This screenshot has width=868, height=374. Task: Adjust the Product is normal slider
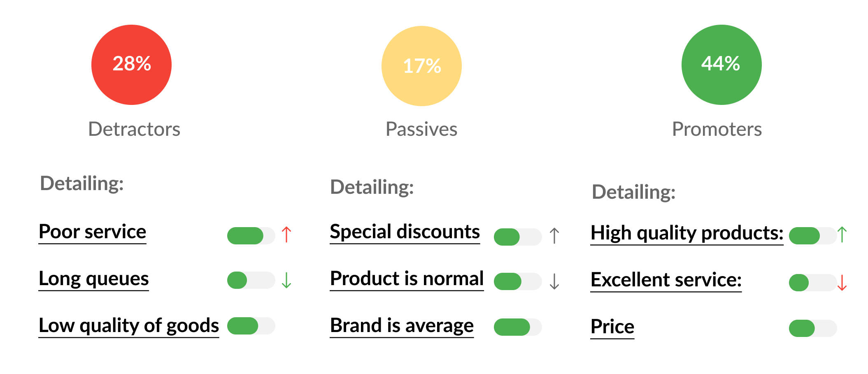coord(517,281)
